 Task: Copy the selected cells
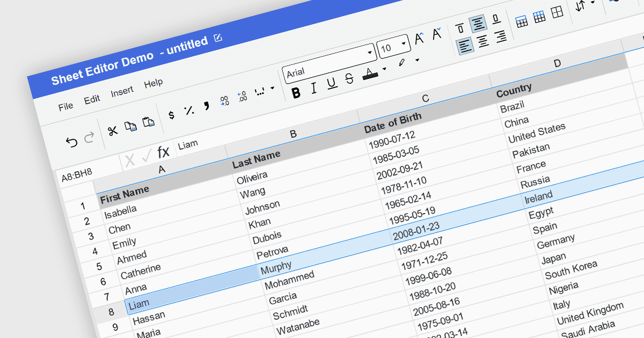tap(130, 126)
